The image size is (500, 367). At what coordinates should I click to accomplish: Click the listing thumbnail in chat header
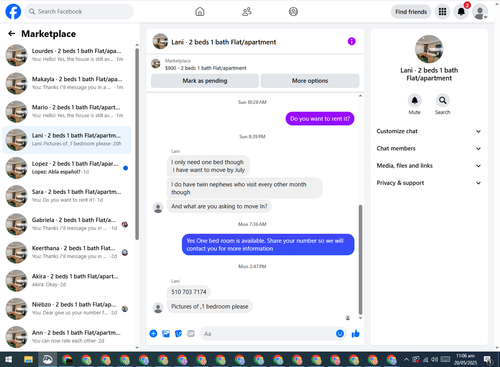coord(160,41)
